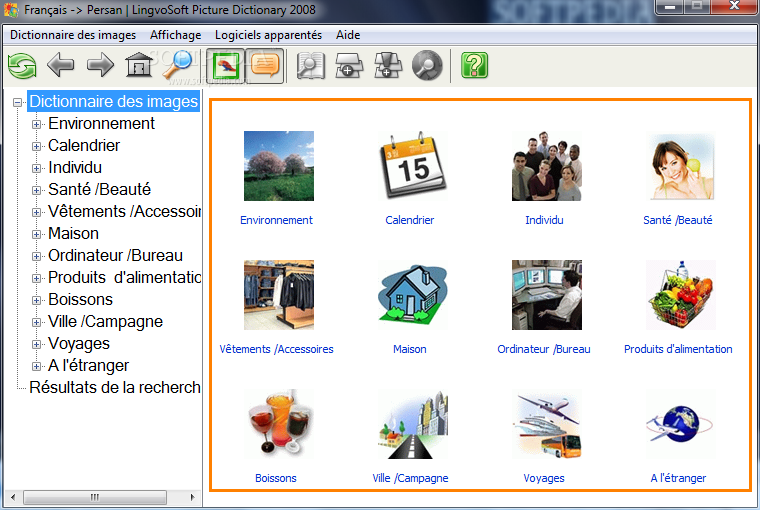Open the Ordinateur /Bureau office thumbnail
The image size is (760, 510).
(546, 295)
